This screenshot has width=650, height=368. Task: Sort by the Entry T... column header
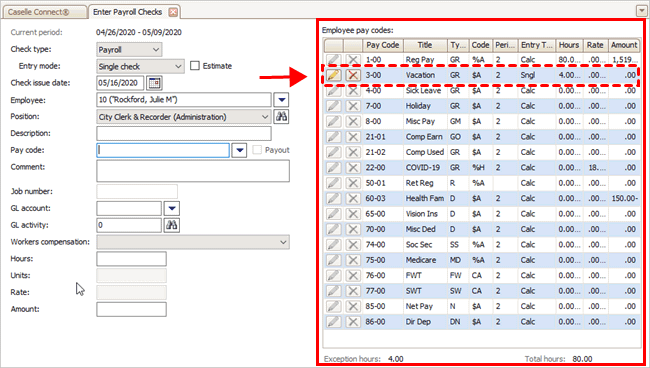click(x=536, y=45)
